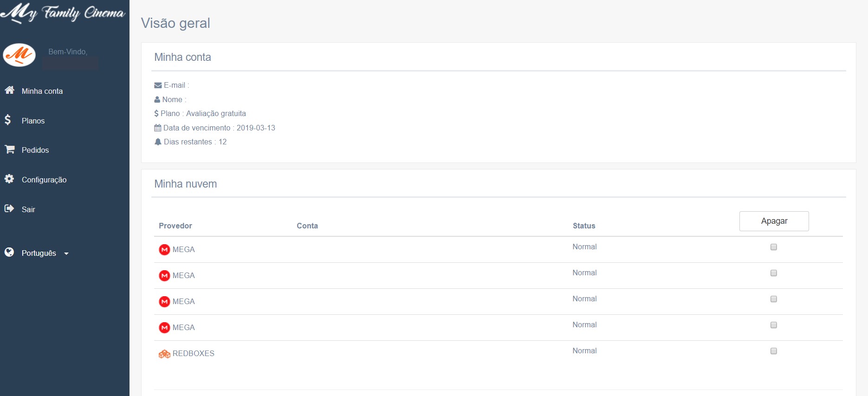
Task: Click Normal status in second MEGA row
Action: coord(584,273)
